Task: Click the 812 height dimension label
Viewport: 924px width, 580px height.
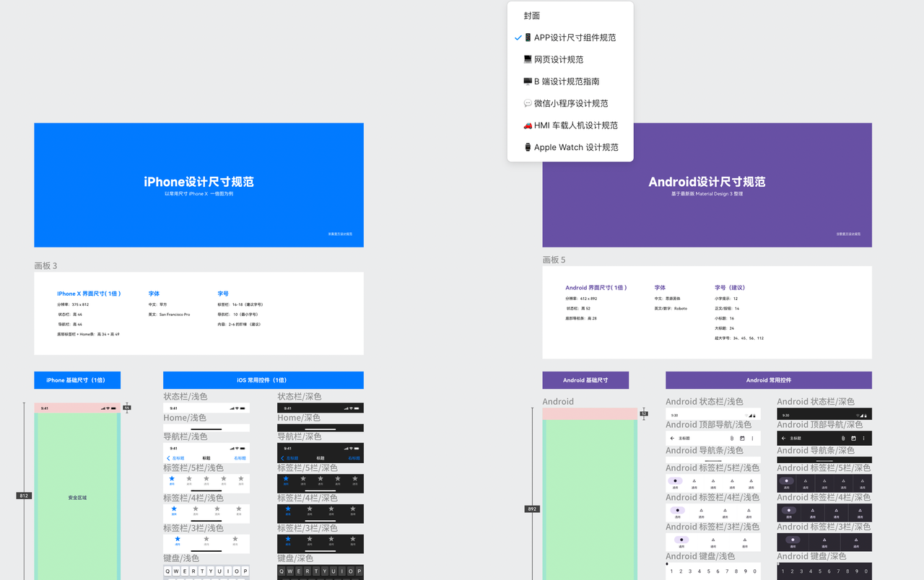Action: point(24,496)
